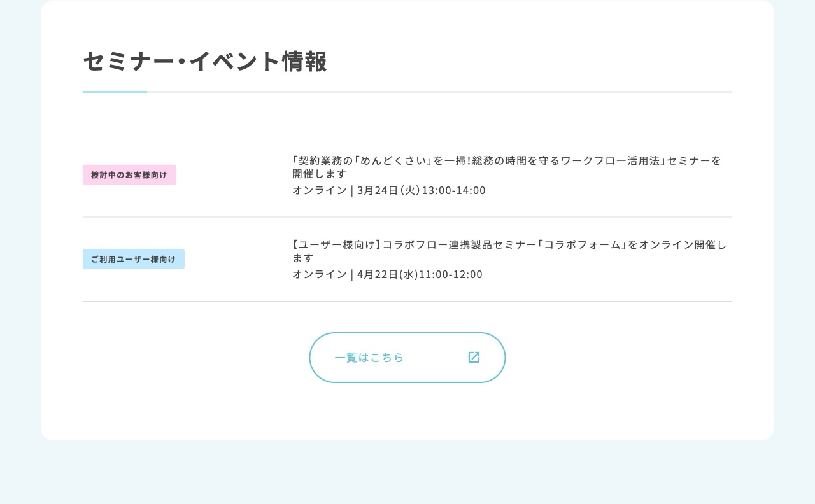
Task: Select the セミナー・イベント情報 section heading
Action: pyautogui.click(x=205, y=62)
